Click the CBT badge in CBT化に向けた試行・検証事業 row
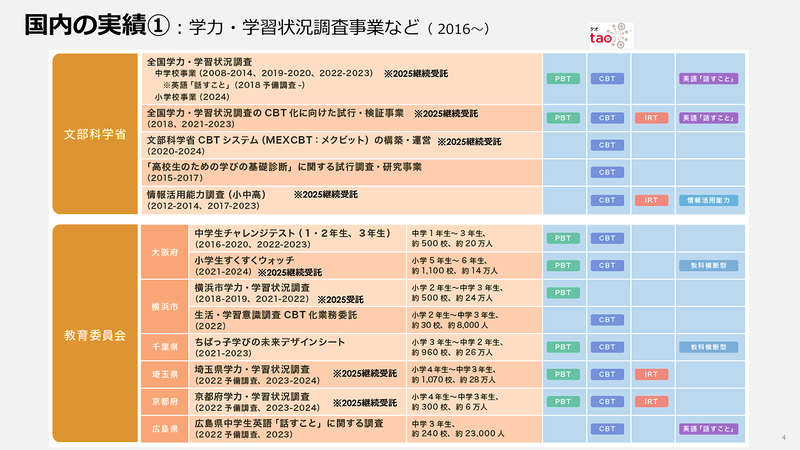 coord(607,118)
